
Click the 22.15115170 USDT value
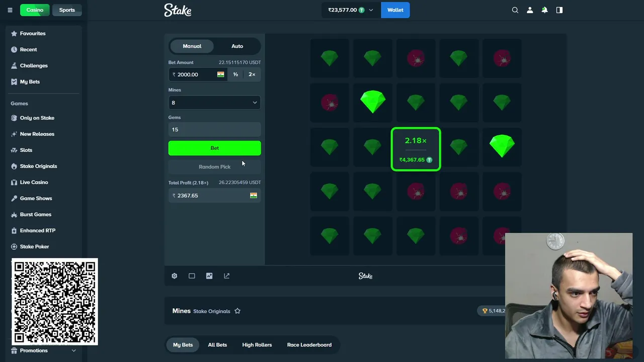click(239, 62)
